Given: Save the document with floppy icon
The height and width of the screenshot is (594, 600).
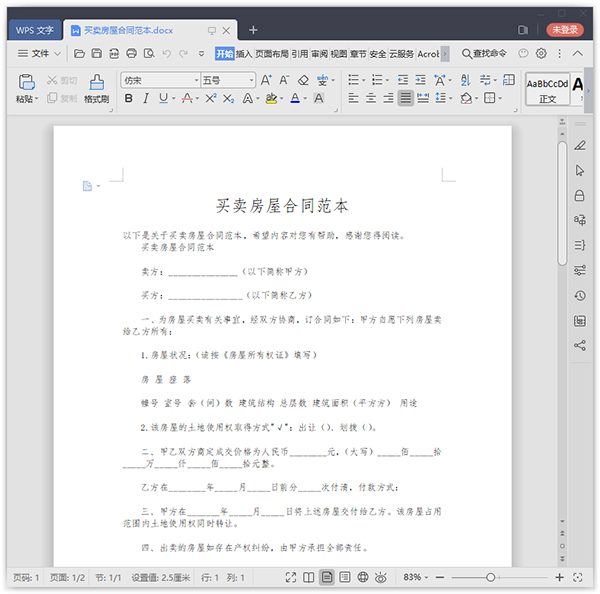Looking at the screenshot, I should [97, 53].
